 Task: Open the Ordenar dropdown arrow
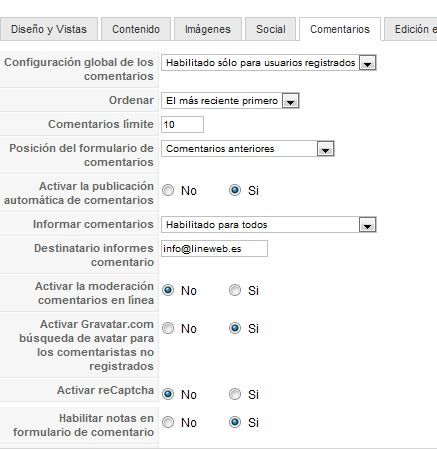(x=290, y=101)
